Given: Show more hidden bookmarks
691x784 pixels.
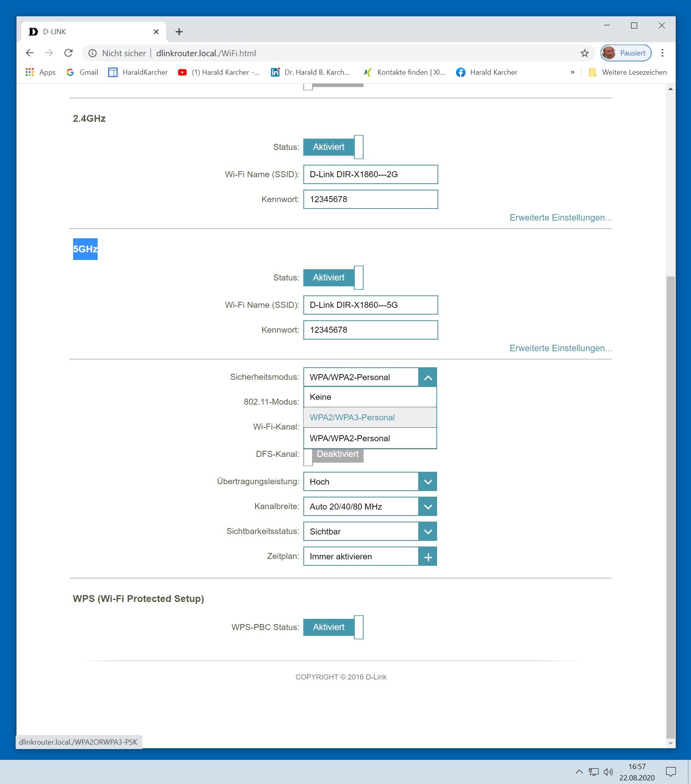Looking at the screenshot, I should click(x=572, y=72).
